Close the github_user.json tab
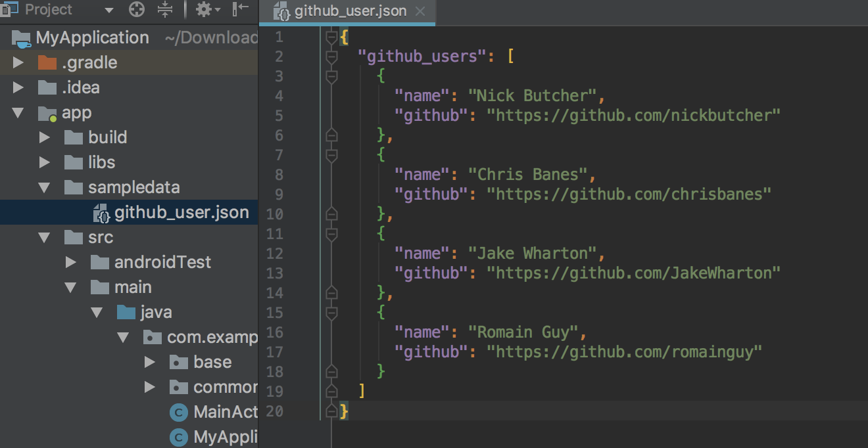The image size is (868, 448). [420, 11]
